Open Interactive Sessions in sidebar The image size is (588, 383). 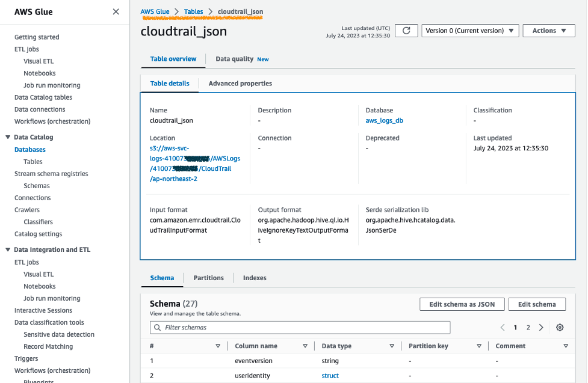(43, 310)
